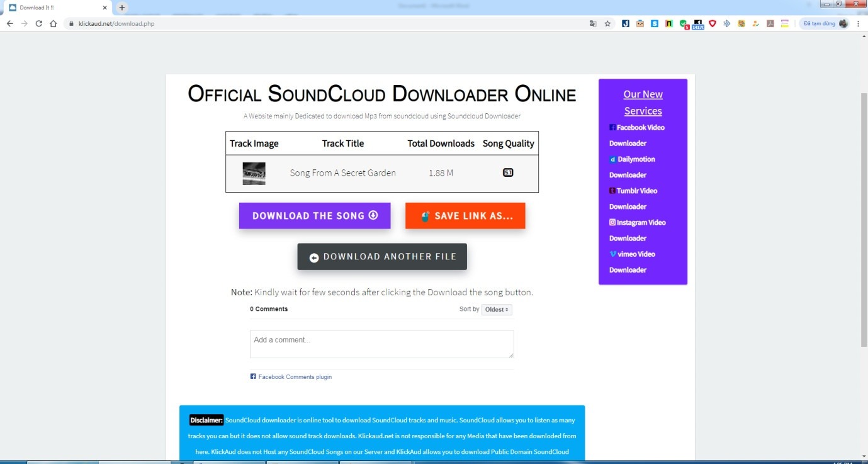Click the Official SoundCloud Downloader Online heading

click(382, 94)
